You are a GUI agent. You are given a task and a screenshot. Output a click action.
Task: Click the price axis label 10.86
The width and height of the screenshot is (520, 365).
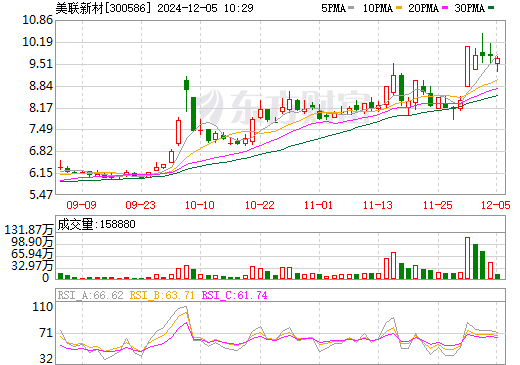[x=37, y=20]
